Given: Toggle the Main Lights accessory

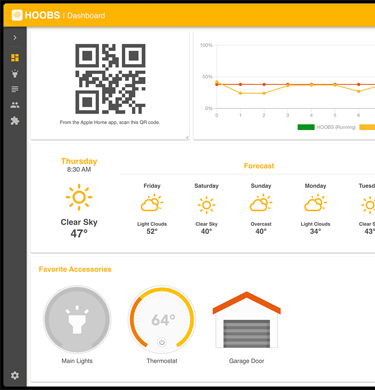Looking at the screenshot, I should coord(77,319).
